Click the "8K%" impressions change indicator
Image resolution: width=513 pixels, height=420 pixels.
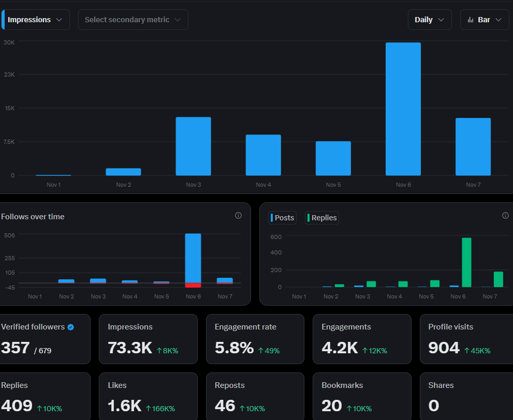(x=168, y=351)
